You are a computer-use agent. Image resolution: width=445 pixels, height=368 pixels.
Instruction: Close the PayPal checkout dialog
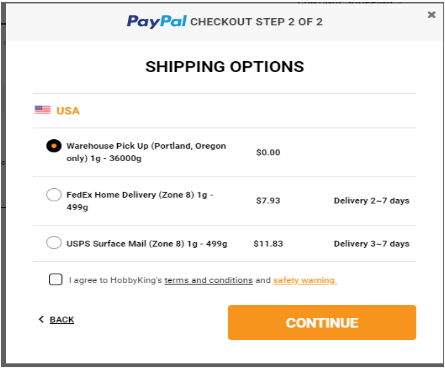[431, 15]
